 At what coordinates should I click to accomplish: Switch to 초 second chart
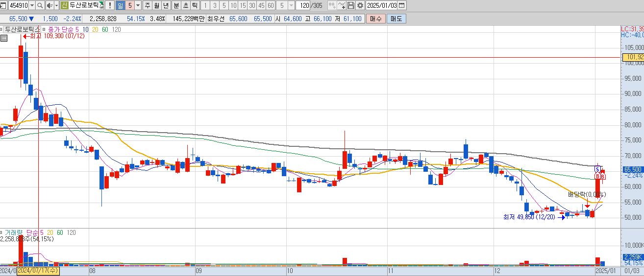pos(185,6)
